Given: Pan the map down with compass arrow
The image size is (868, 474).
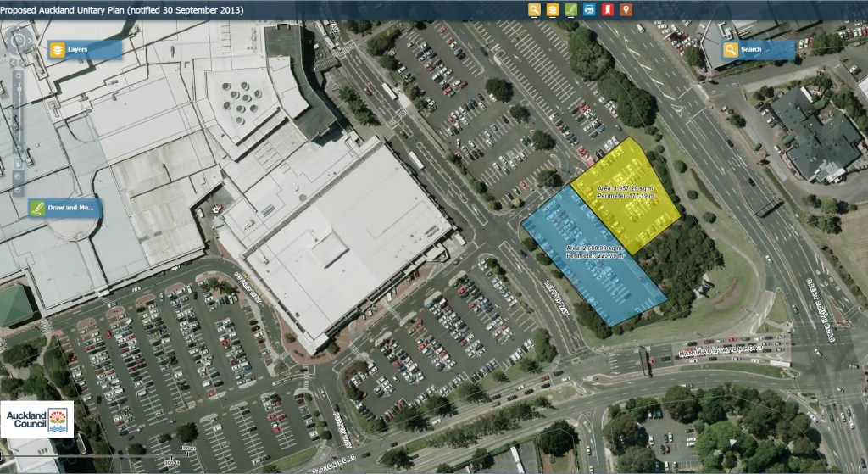Looking at the screenshot, I should (19, 53).
